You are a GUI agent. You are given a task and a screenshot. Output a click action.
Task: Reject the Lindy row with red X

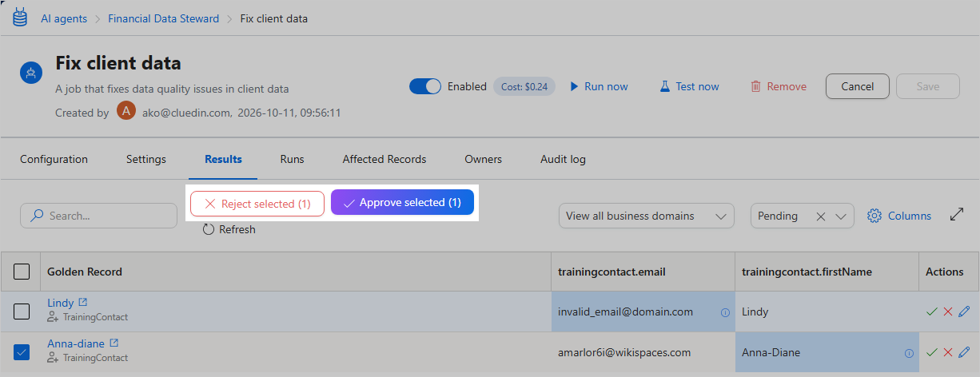948,312
